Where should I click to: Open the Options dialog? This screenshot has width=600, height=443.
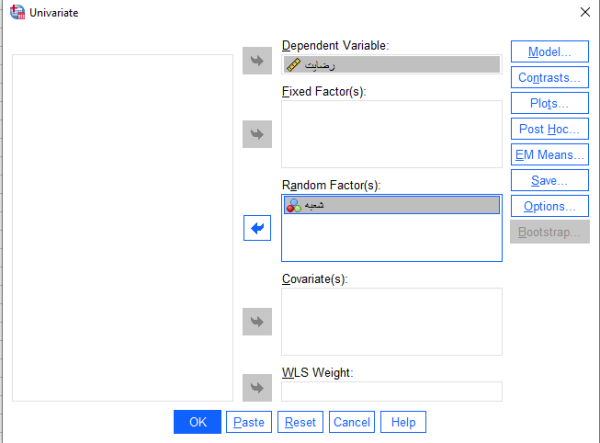(x=549, y=206)
